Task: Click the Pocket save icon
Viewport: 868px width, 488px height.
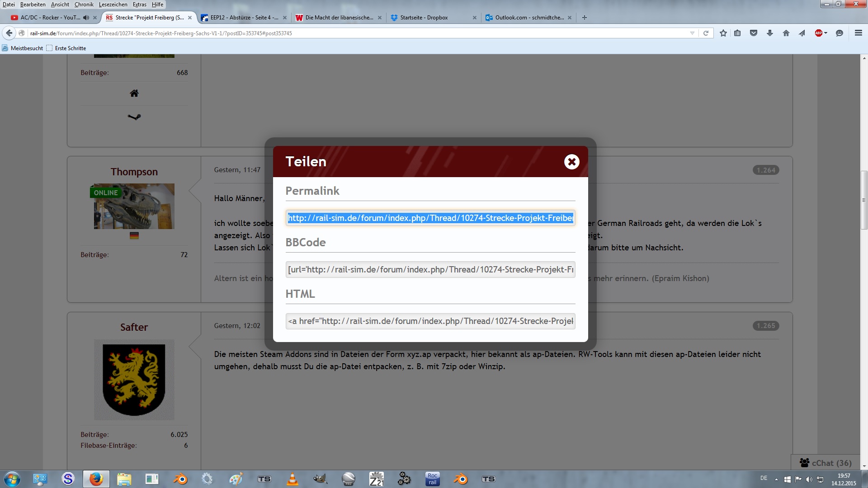Action: pos(754,33)
